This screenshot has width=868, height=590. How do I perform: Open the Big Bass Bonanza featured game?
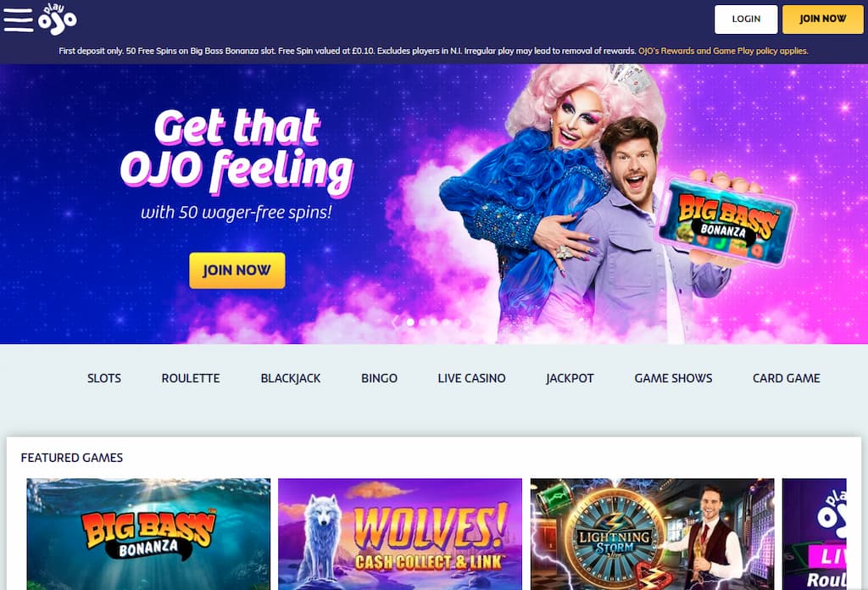point(148,534)
